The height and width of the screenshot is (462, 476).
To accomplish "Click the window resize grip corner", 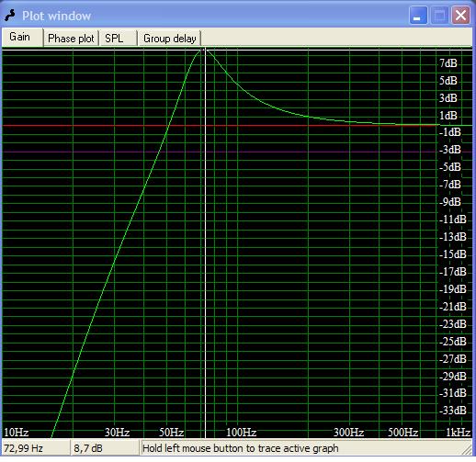I will point(468,450).
